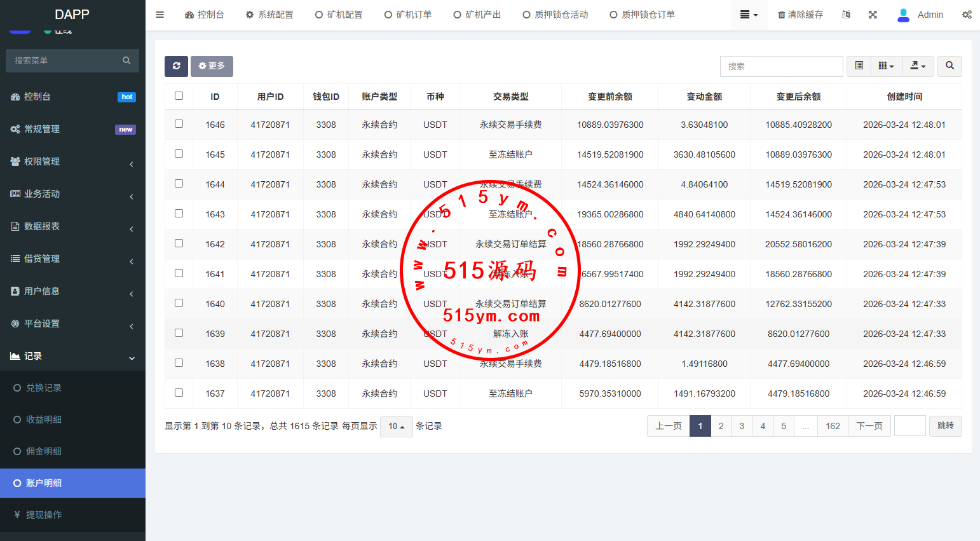Click the sidebar menu search magnifier icon

coord(126,60)
